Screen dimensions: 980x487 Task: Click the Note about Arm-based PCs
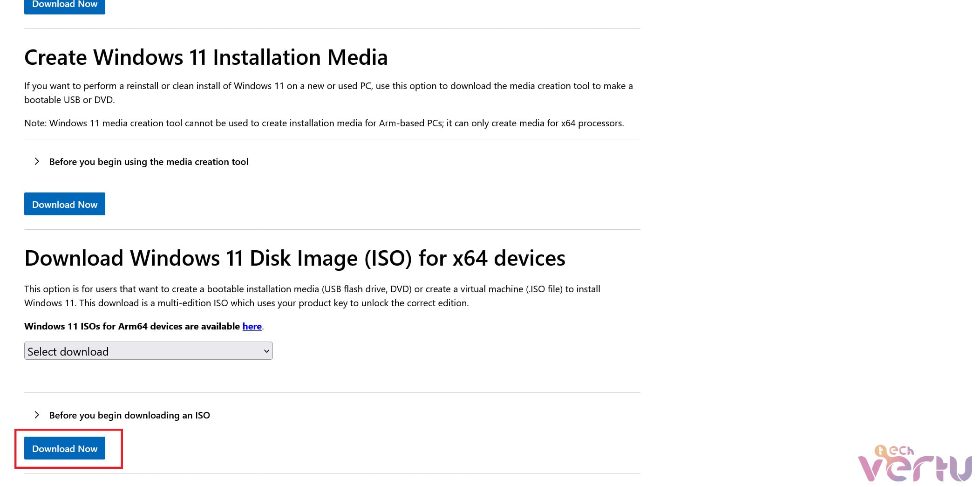[x=324, y=123]
